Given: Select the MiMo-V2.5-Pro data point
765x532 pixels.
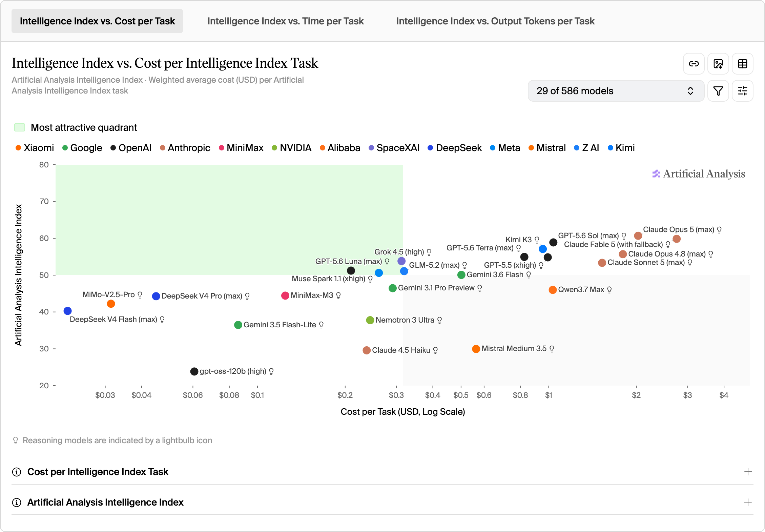Looking at the screenshot, I should click(111, 304).
